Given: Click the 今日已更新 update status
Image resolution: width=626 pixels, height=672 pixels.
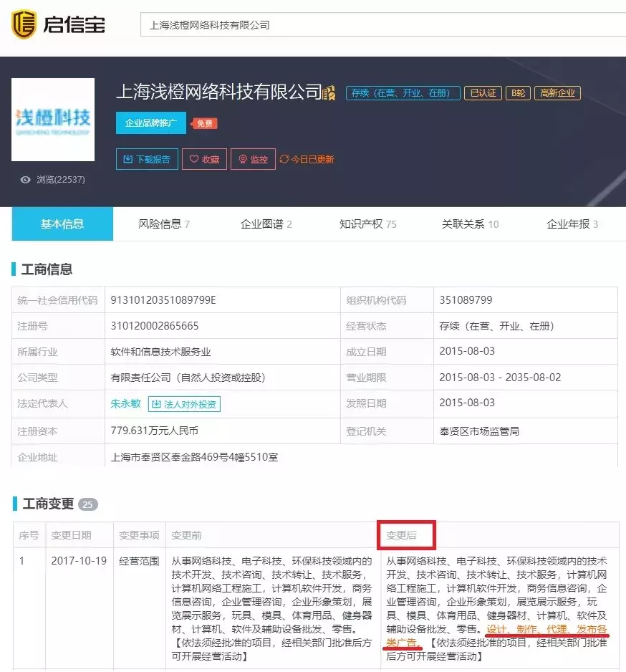Looking at the screenshot, I should click(x=307, y=160).
